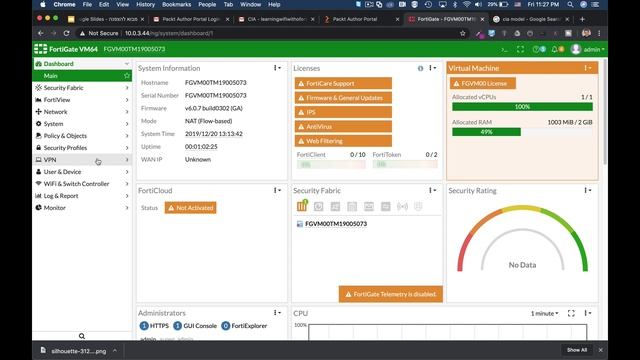The width and height of the screenshot is (640, 360).
Task: Switch to the Packt Author Portal tab
Action: (361, 19)
